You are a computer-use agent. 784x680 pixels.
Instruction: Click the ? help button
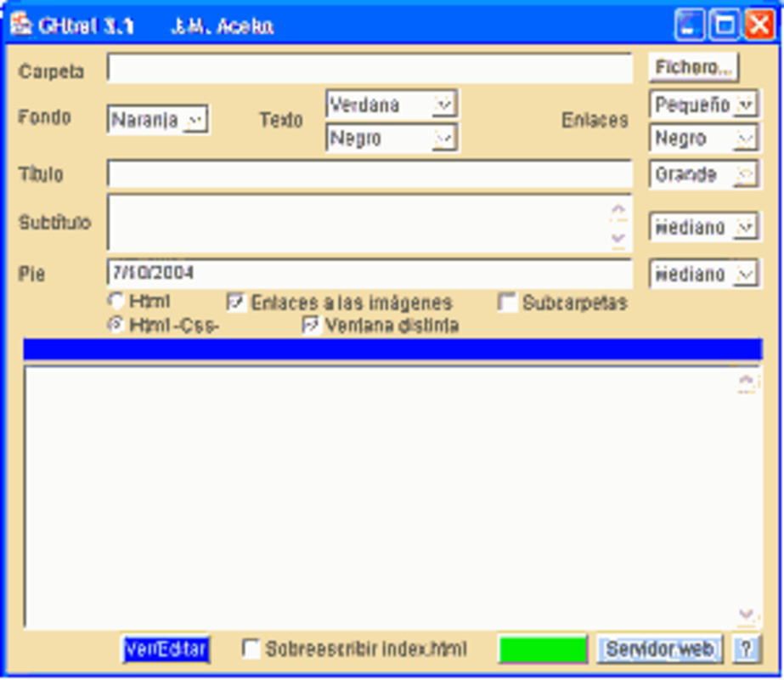(746, 649)
